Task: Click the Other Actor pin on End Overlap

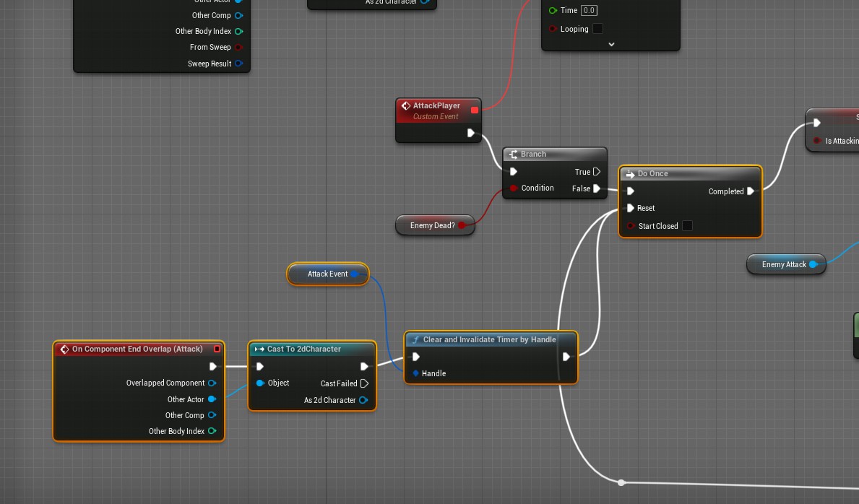Action: pos(212,399)
